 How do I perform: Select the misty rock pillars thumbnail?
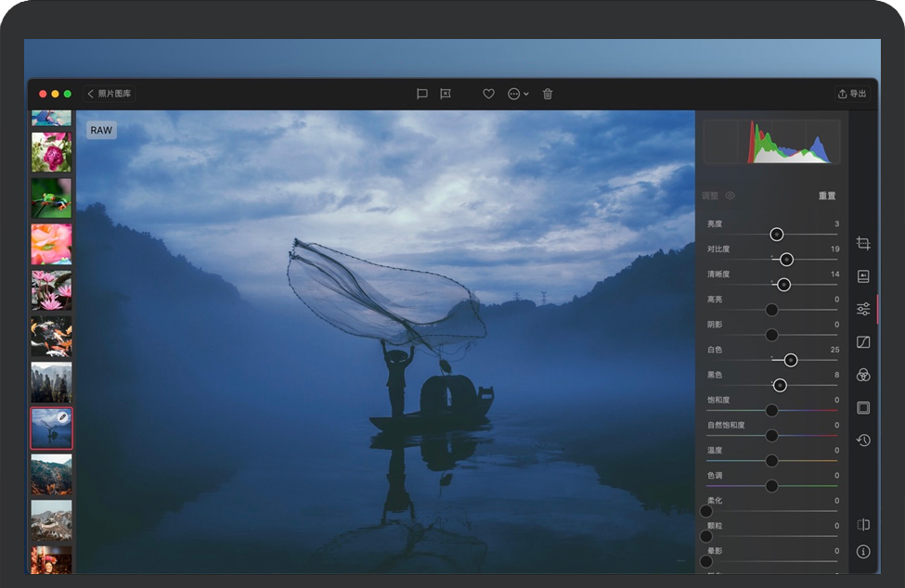[x=51, y=382]
